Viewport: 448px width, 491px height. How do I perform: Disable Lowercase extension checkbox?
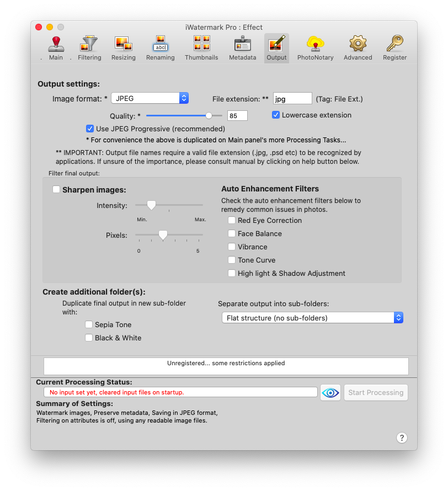point(275,115)
